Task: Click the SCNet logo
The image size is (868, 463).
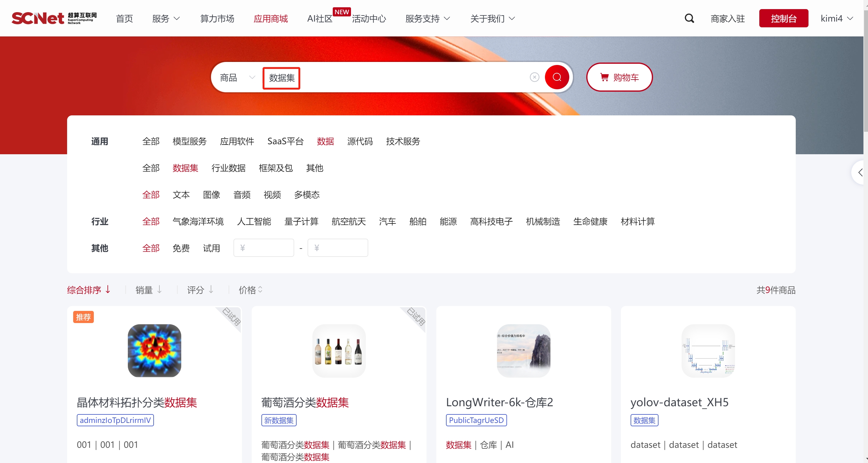Action: pyautogui.click(x=54, y=18)
